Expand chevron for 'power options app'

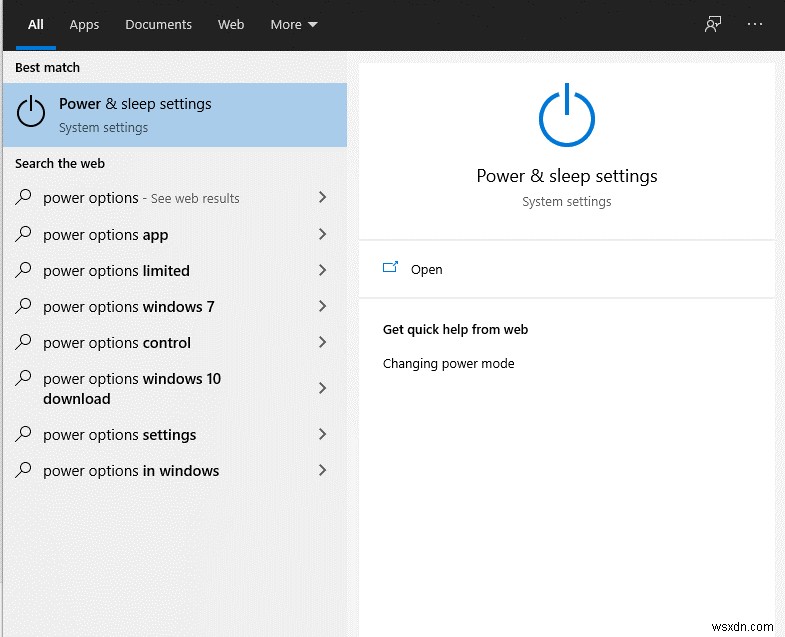click(x=323, y=234)
